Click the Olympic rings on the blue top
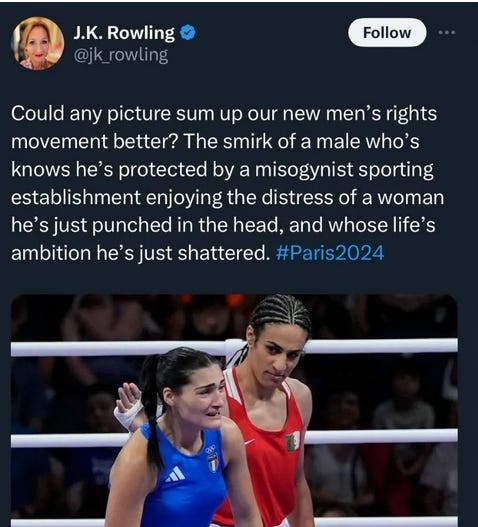478x527 pixels. [211, 449]
